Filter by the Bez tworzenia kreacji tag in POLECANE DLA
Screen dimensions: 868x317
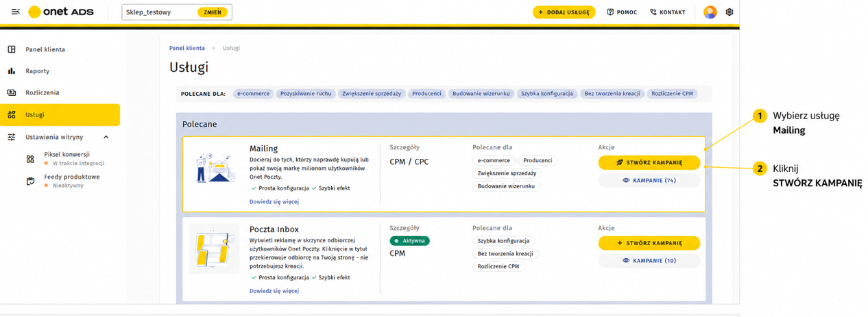612,94
